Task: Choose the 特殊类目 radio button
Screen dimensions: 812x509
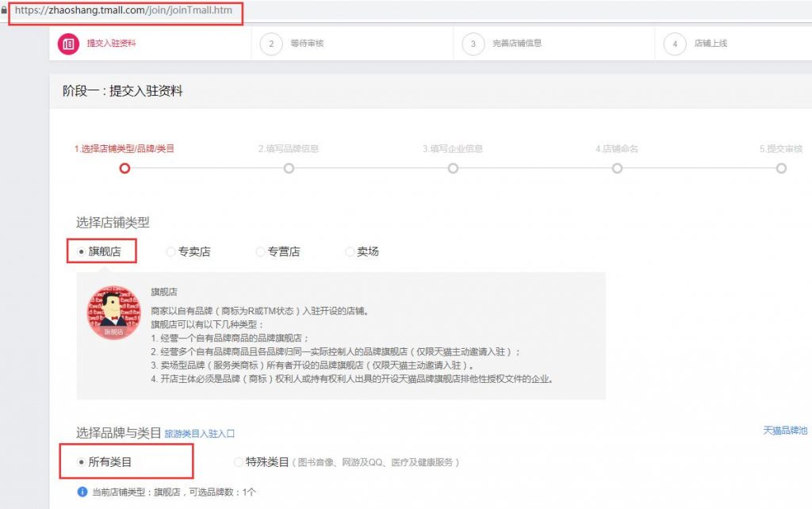Action: click(239, 461)
